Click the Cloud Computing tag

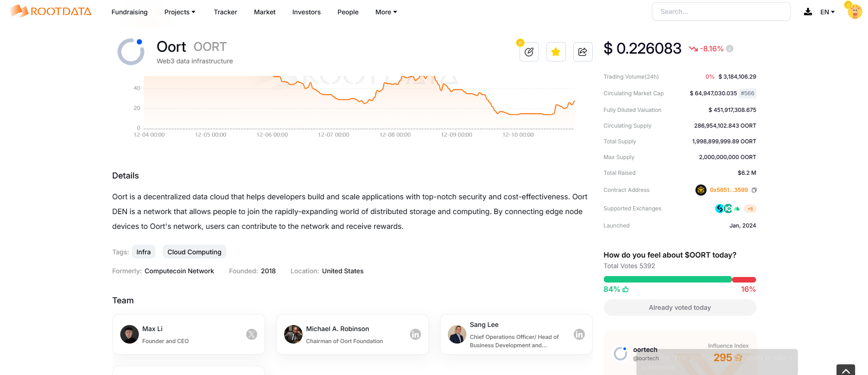point(194,252)
